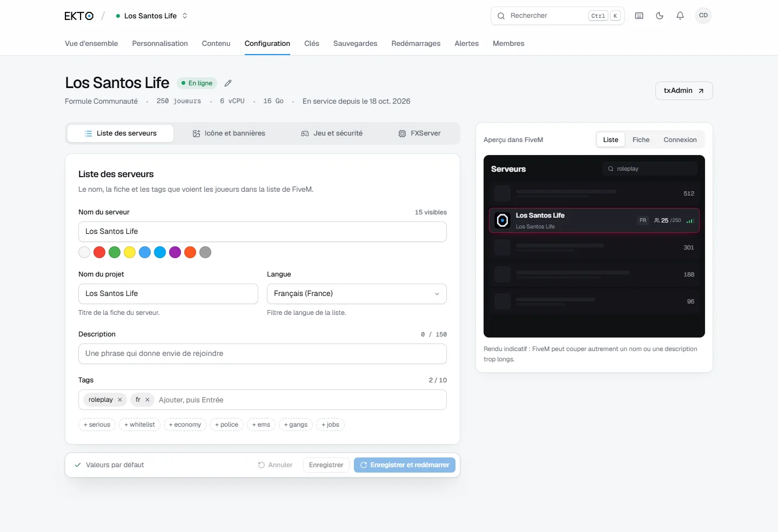Open the keyboard shortcuts icon
778x532 pixels.
639,16
